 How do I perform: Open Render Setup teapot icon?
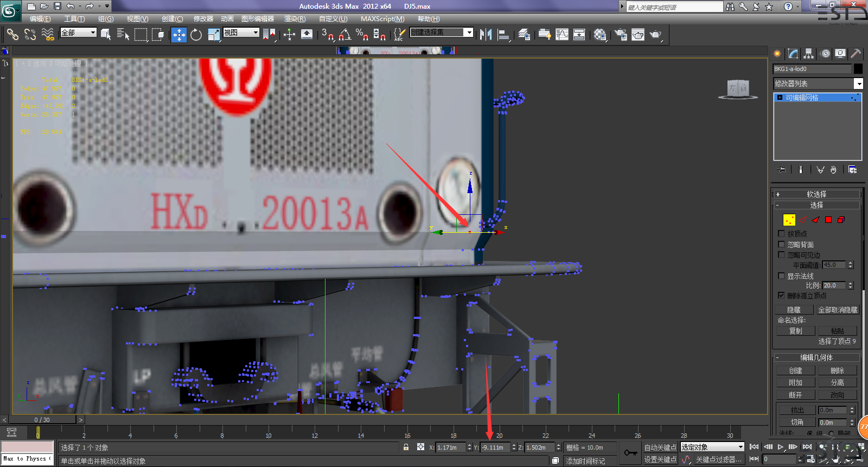(x=620, y=34)
